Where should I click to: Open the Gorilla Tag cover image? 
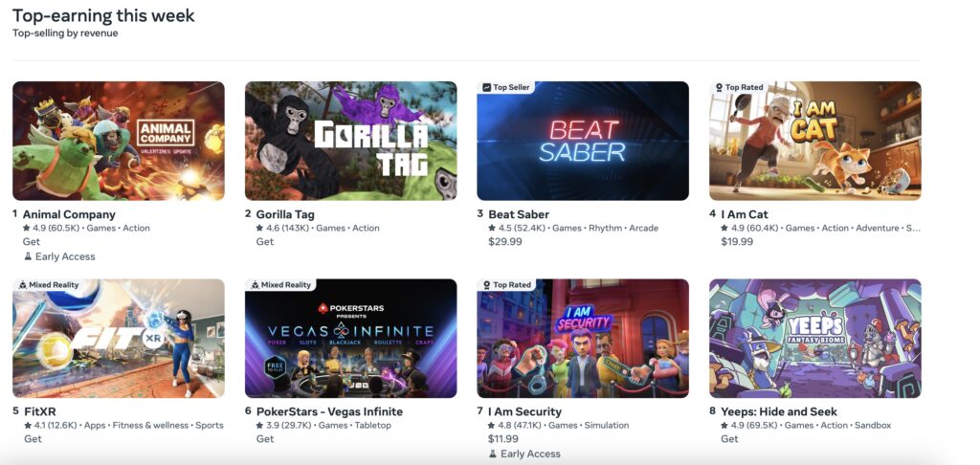pyautogui.click(x=350, y=141)
